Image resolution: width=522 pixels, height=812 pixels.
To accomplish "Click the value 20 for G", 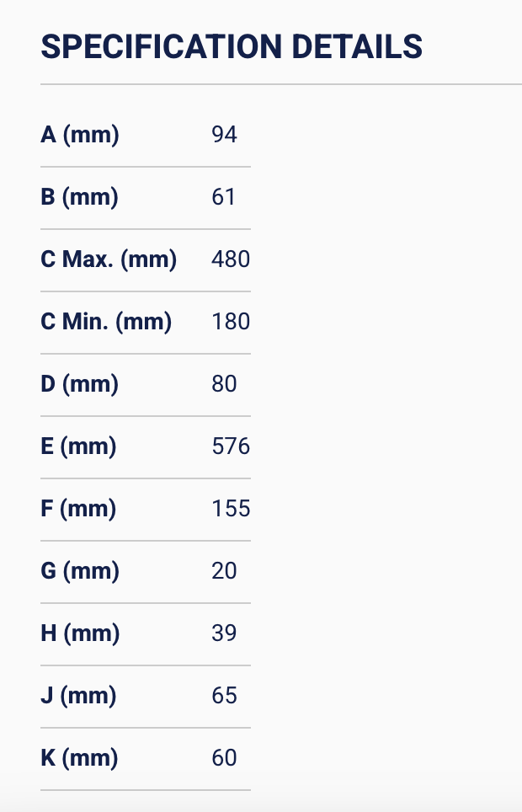I will [x=225, y=571].
